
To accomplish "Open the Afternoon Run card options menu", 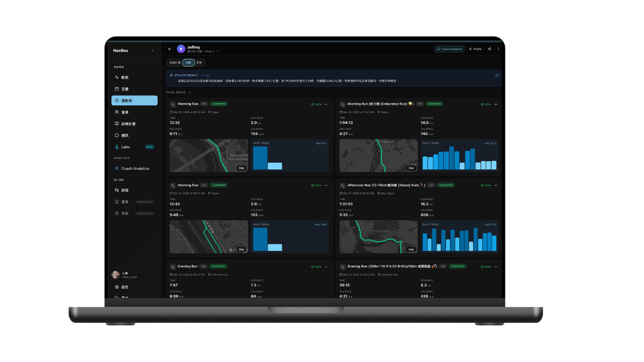I will click(x=495, y=185).
